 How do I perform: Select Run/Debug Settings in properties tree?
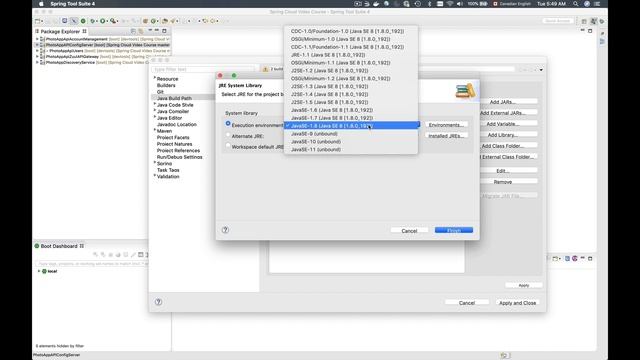click(180, 157)
